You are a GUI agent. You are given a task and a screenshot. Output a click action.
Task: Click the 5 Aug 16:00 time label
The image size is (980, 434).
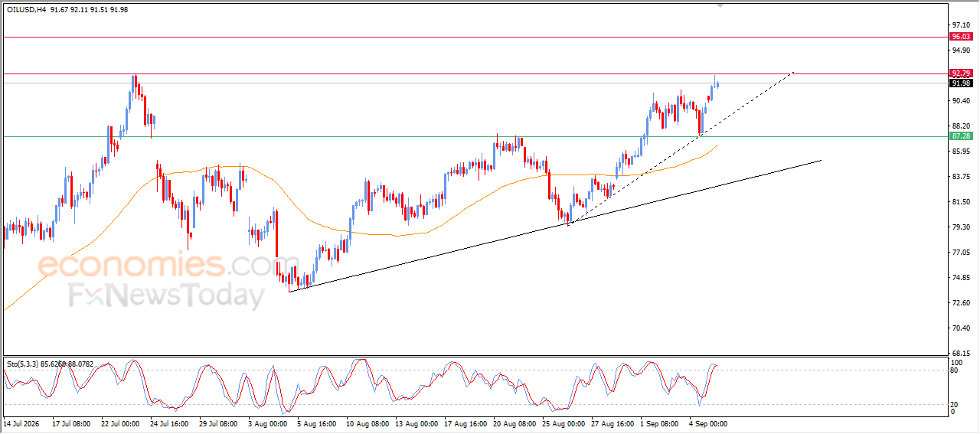coord(316,423)
